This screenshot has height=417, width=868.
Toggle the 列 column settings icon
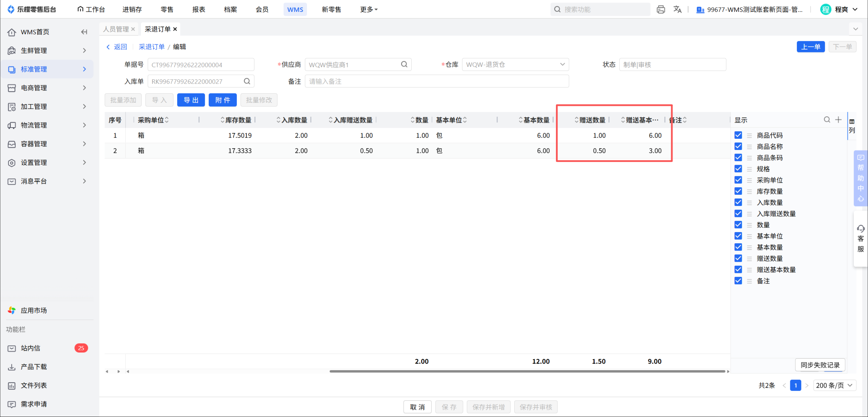[852, 126]
